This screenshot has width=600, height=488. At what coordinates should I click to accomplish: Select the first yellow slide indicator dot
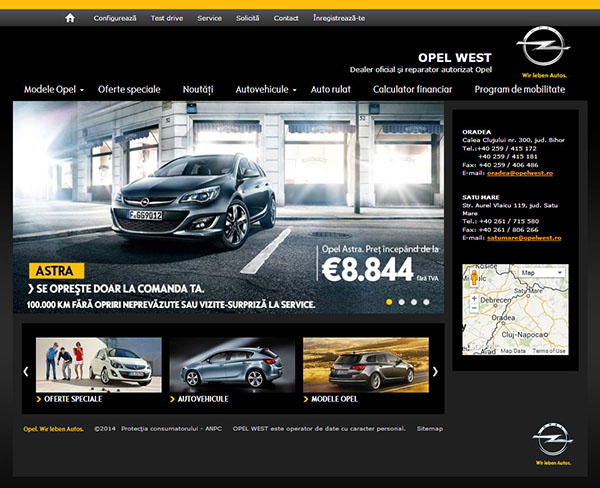pyautogui.click(x=389, y=302)
